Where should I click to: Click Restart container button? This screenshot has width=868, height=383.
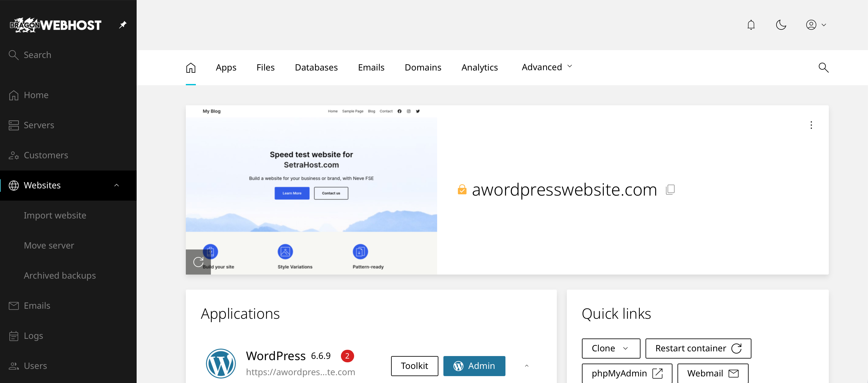[x=698, y=348]
